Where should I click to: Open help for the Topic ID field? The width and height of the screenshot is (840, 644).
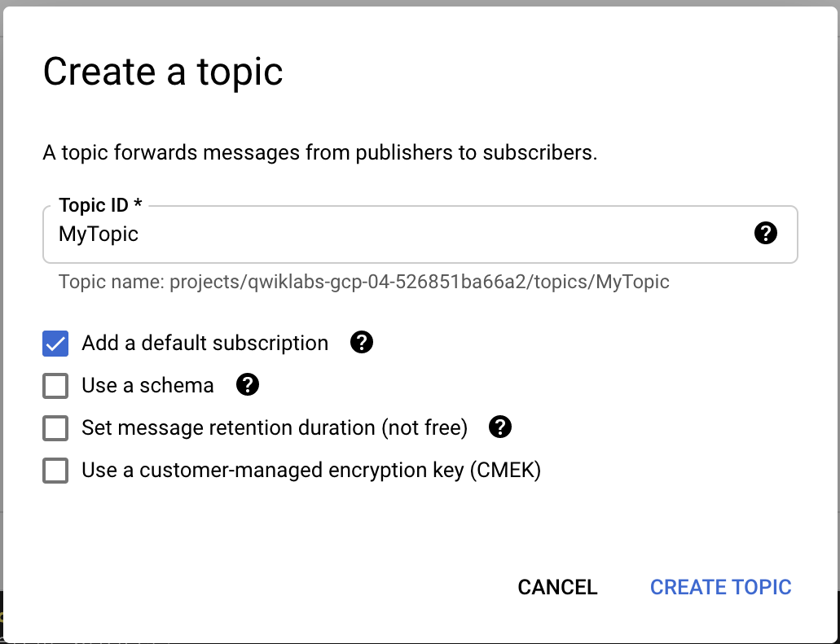(766, 234)
